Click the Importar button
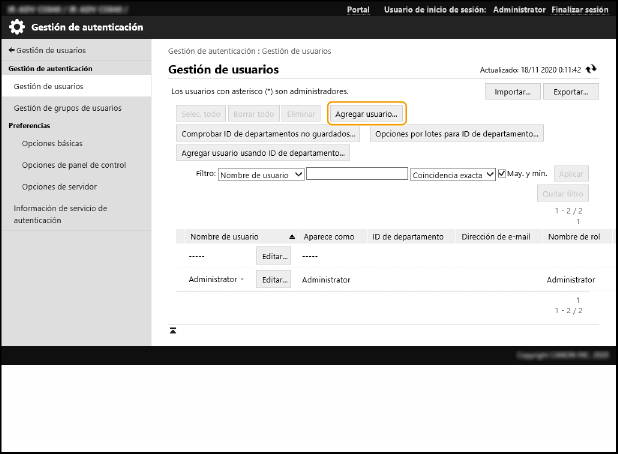This screenshot has height=454, width=618. (x=513, y=92)
